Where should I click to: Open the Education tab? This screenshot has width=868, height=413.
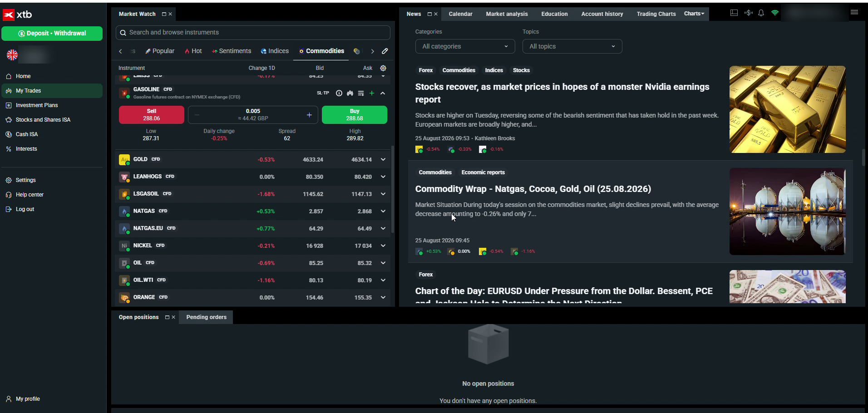coord(554,14)
